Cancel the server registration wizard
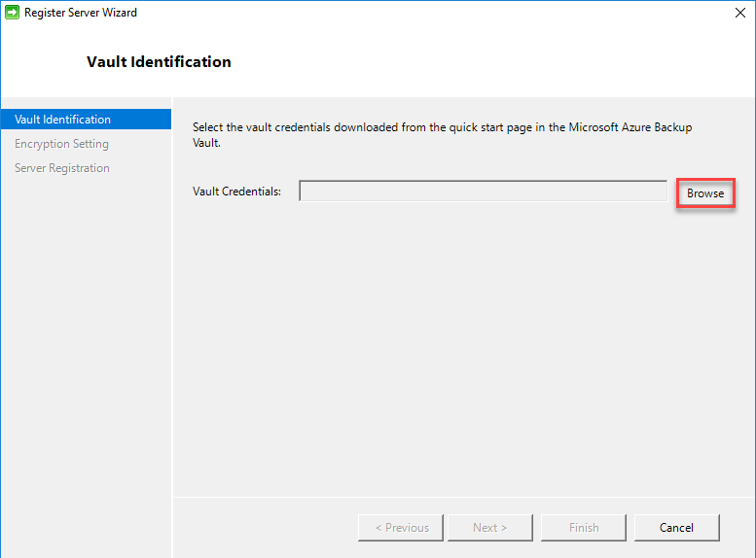 click(x=676, y=528)
